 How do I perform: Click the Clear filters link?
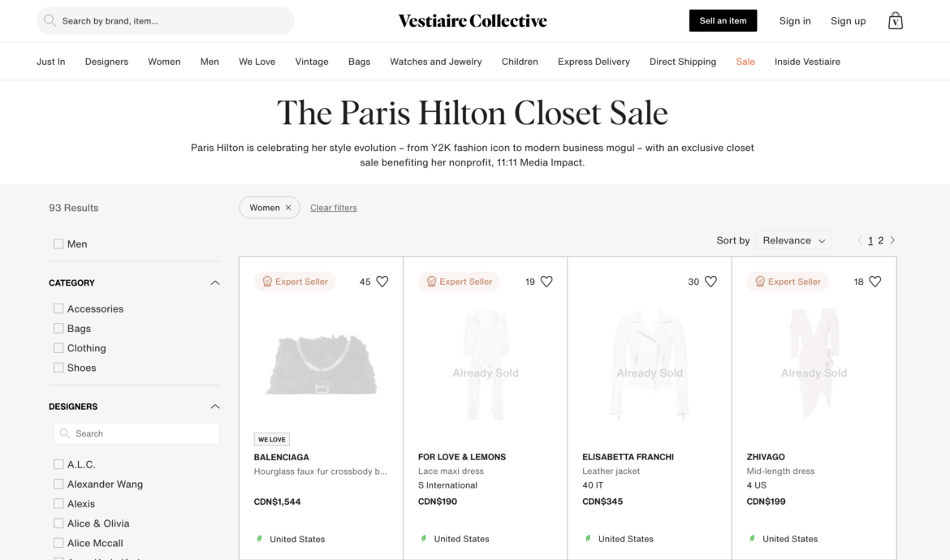tap(333, 207)
